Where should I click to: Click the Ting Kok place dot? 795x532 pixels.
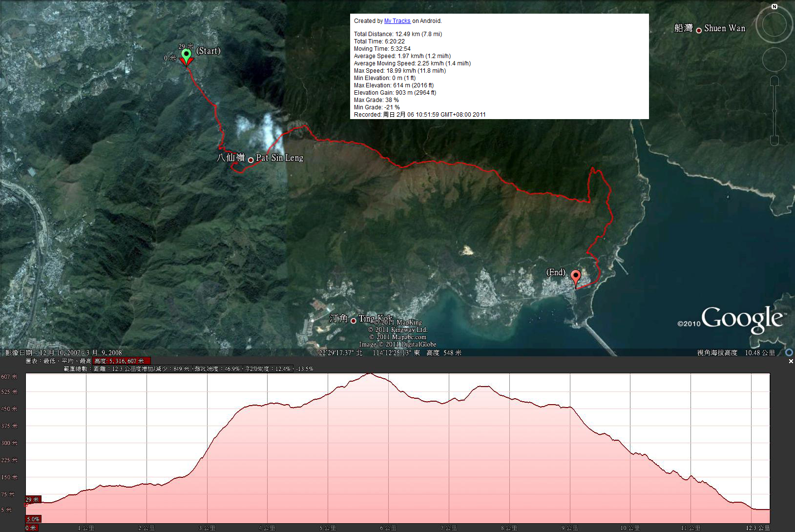tap(354, 321)
